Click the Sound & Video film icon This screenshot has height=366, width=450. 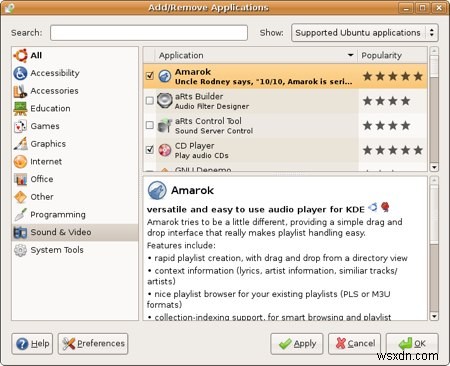coord(20,232)
